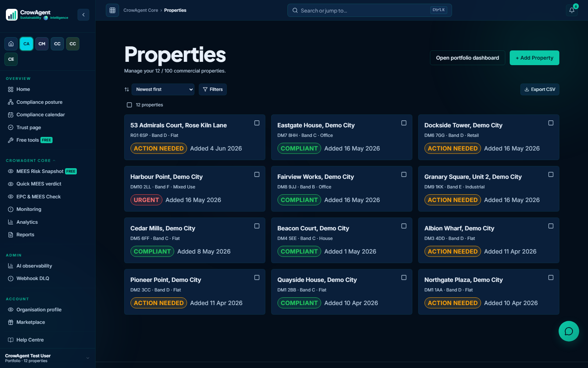Switch to the CA workspace tile
Screen dimensions: 588x368
[x=26, y=44]
